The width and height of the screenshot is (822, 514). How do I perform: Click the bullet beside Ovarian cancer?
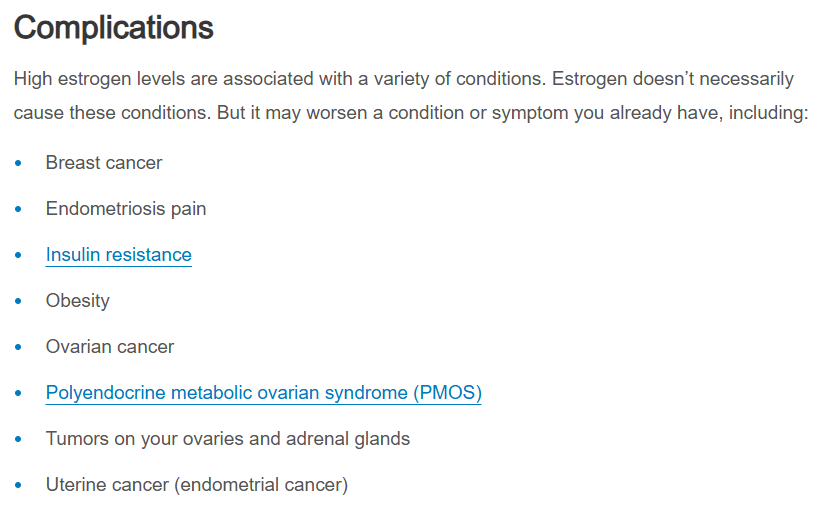pos(18,347)
